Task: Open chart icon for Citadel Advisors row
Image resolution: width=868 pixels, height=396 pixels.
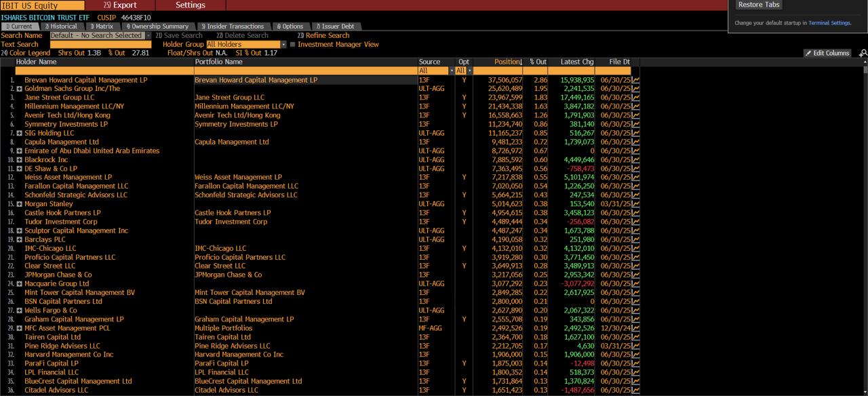Action: (x=635, y=390)
